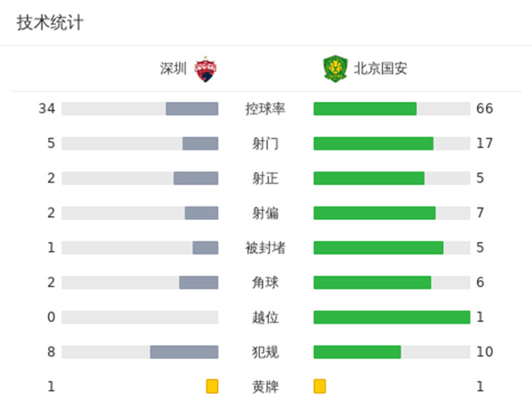Image resolution: width=532 pixels, height=407 pixels.
Task: Click Beijing Guoan's green possession bar
Action: click(364, 109)
